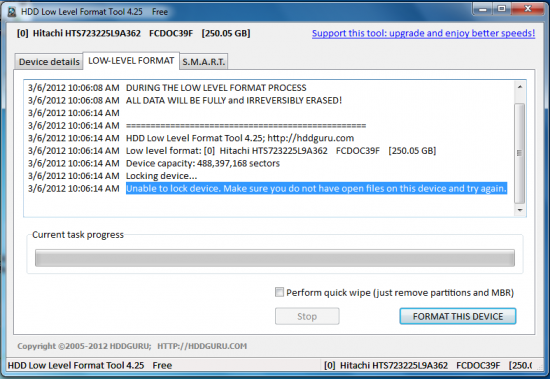The height and width of the screenshot is (379, 550).
Task: Click the Stop button
Action: point(307,316)
